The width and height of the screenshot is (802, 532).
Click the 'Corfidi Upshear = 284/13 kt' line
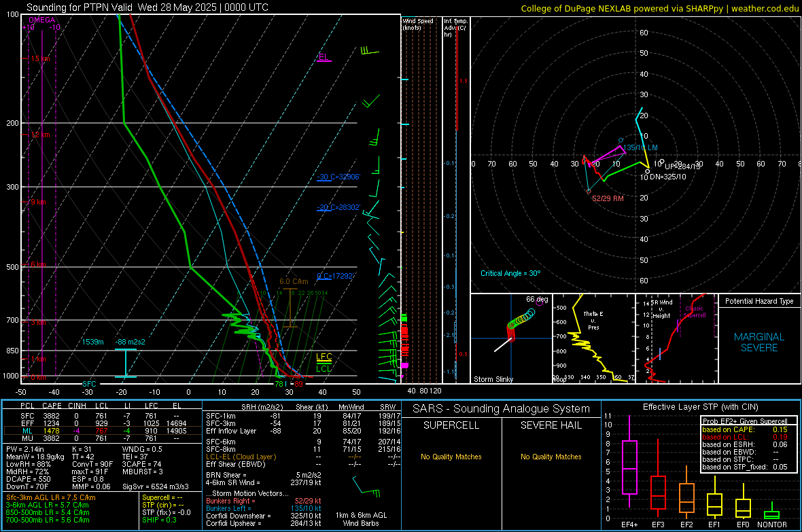264,523
